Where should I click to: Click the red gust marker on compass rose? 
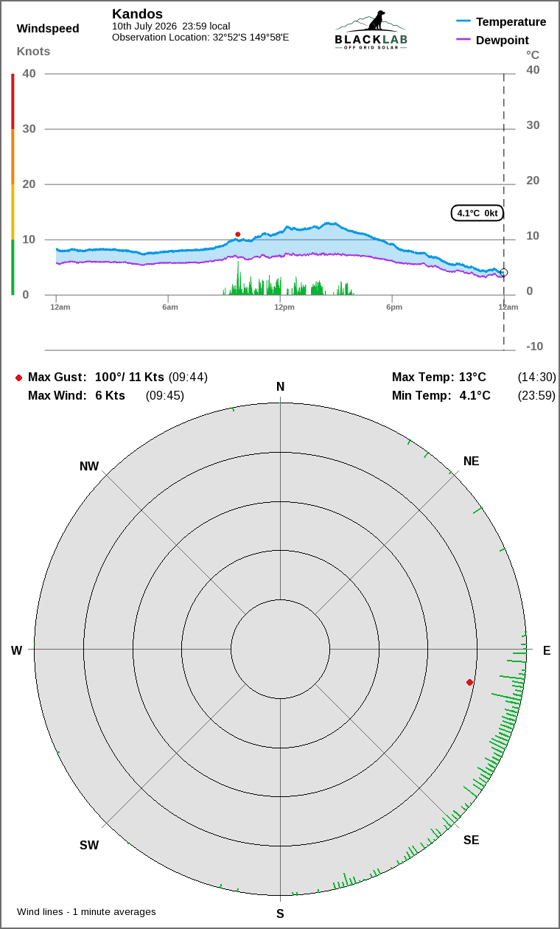click(469, 683)
